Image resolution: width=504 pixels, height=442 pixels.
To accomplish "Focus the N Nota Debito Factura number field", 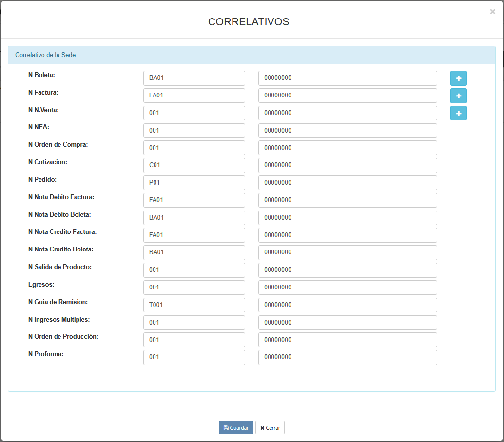I will 348,200.
